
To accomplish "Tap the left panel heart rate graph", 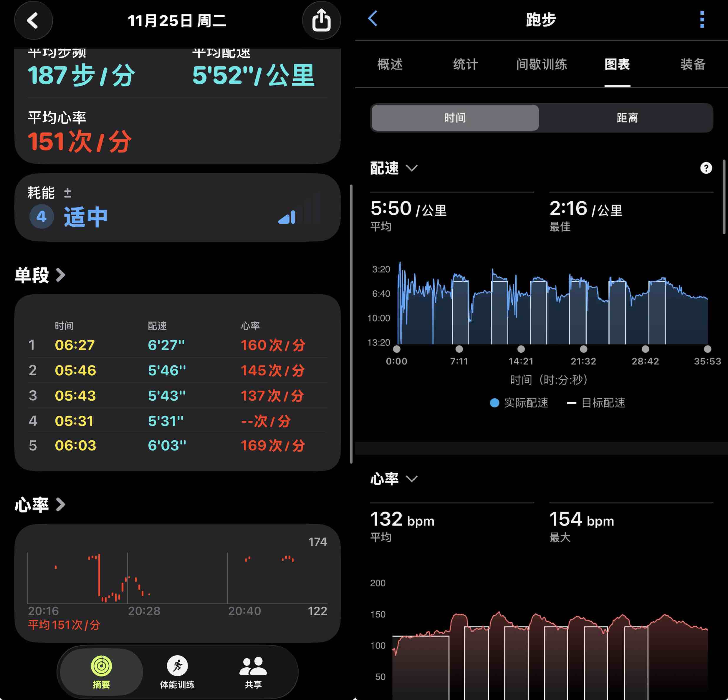I will tap(178, 578).
